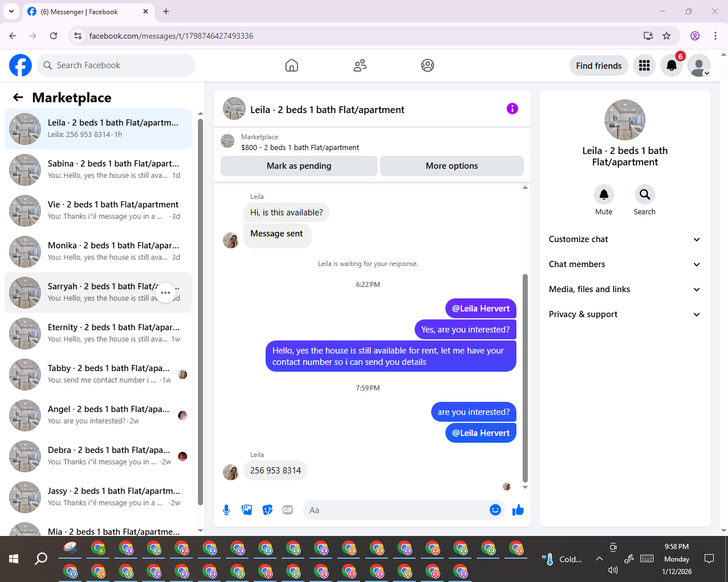Select Messenger Facebook browser tab
The height and width of the screenshot is (582, 728).
[88, 11]
